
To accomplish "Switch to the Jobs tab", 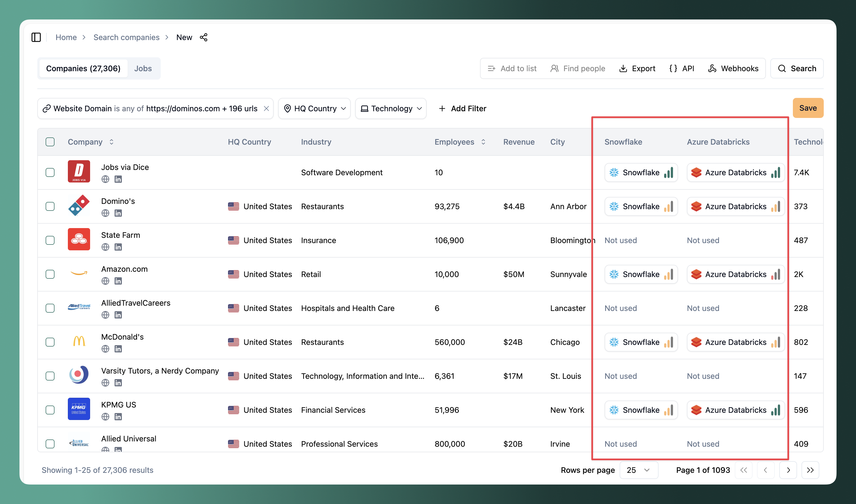I will 143,69.
